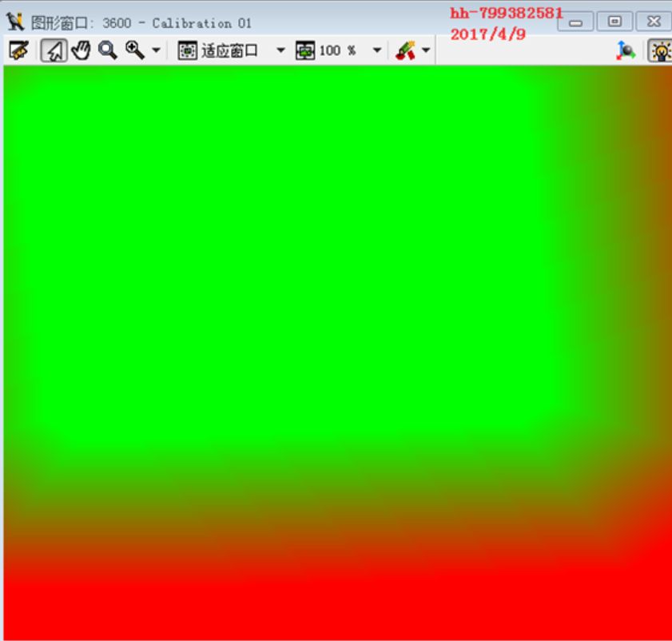Image resolution: width=672 pixels, height=641 pixels.
Task: Click the 3D axes view icon
Action: [626, 50]
